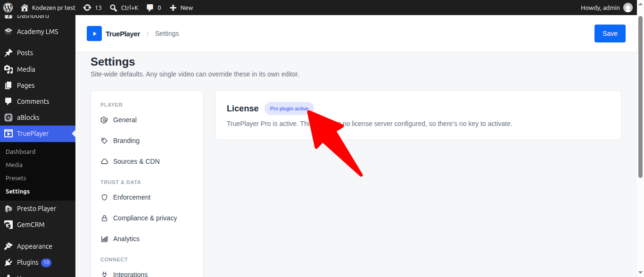Click the Academy LMS sidebar icon
Viewport: 644px width, 277px height.
tap(8, 32)
